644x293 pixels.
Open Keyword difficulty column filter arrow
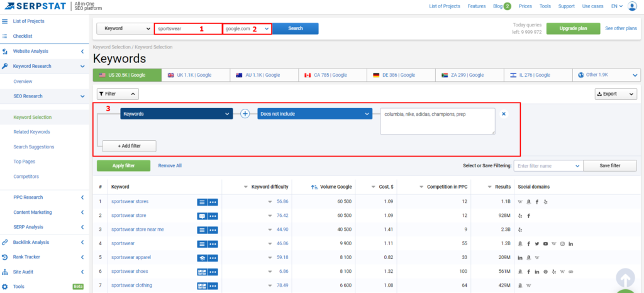(x=246, y=187)
